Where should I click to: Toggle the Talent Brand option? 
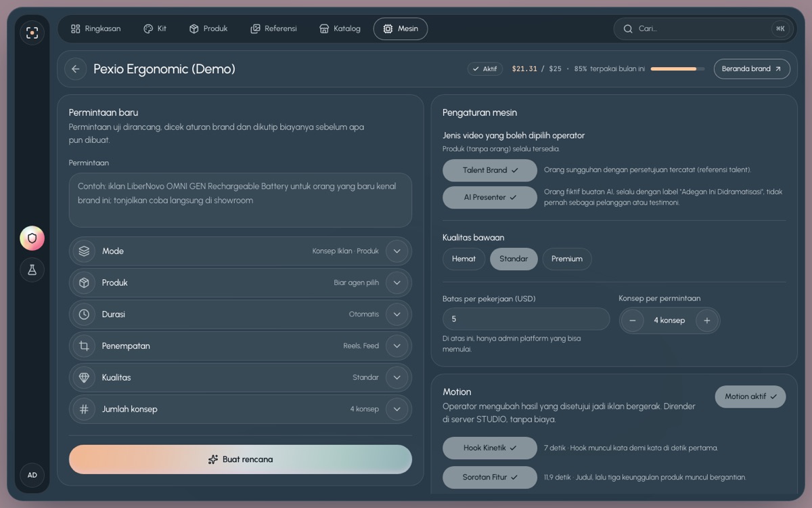(490, 170)
